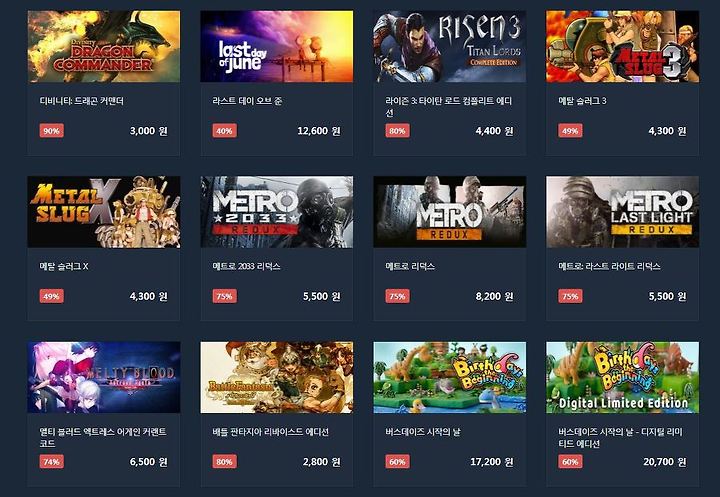
Task: Open the Dragon Commander game banner
Action: [104, 47]
